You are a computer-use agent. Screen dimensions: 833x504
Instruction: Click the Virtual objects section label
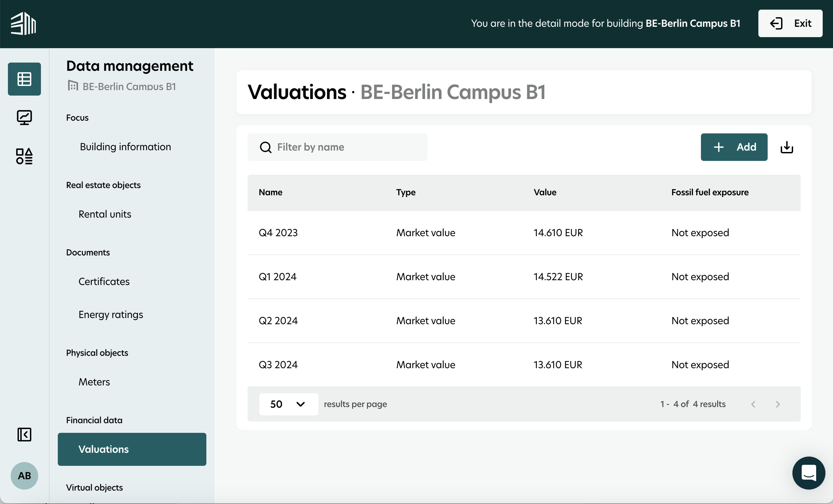point(95,487)
